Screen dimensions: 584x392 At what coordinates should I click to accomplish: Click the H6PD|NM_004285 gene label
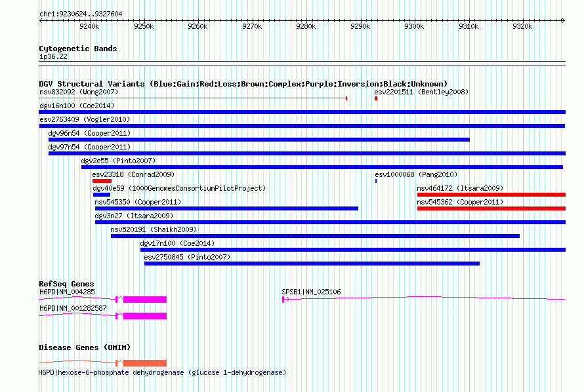(x=67, y=292)
